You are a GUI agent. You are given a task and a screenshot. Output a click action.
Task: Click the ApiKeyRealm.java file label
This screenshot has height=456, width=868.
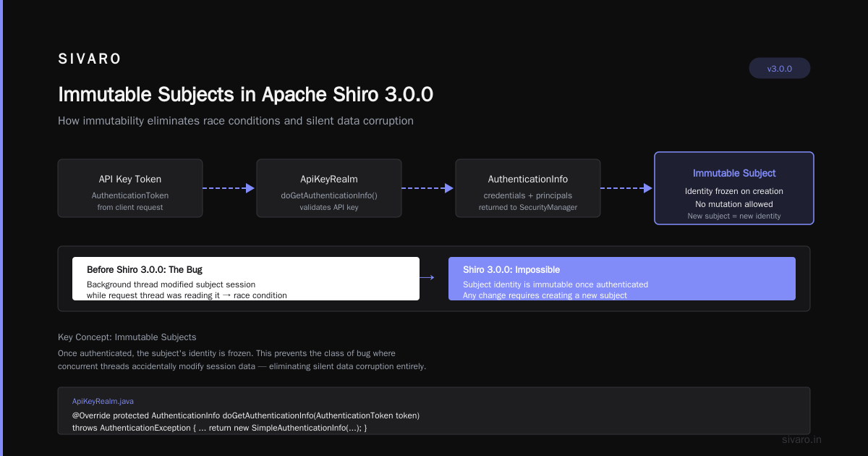tap(103, 401)
